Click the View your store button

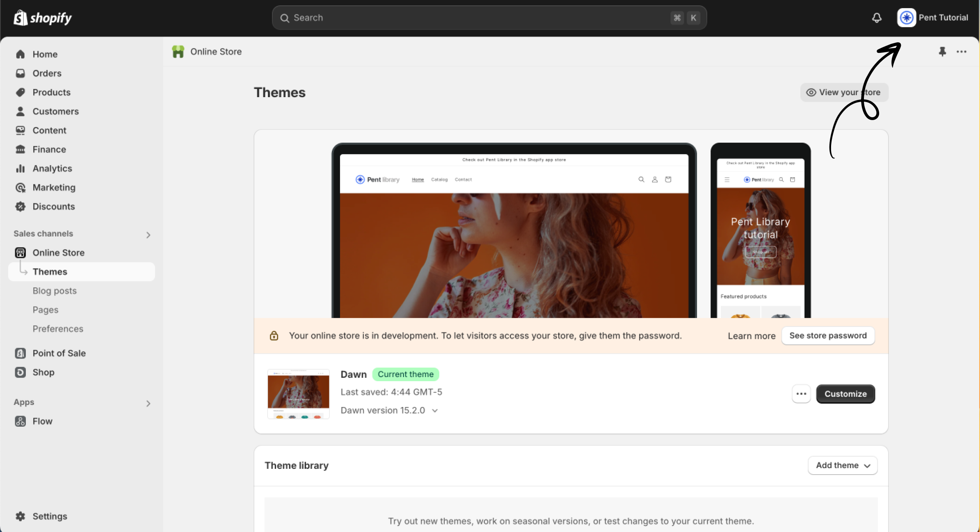click(x=844, y=92)
